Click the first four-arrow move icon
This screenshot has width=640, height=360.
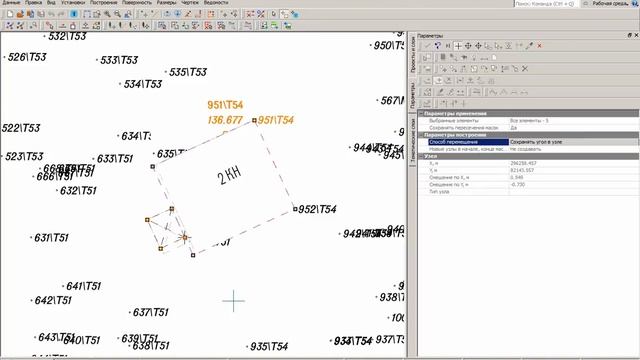(x=468, y=46)
